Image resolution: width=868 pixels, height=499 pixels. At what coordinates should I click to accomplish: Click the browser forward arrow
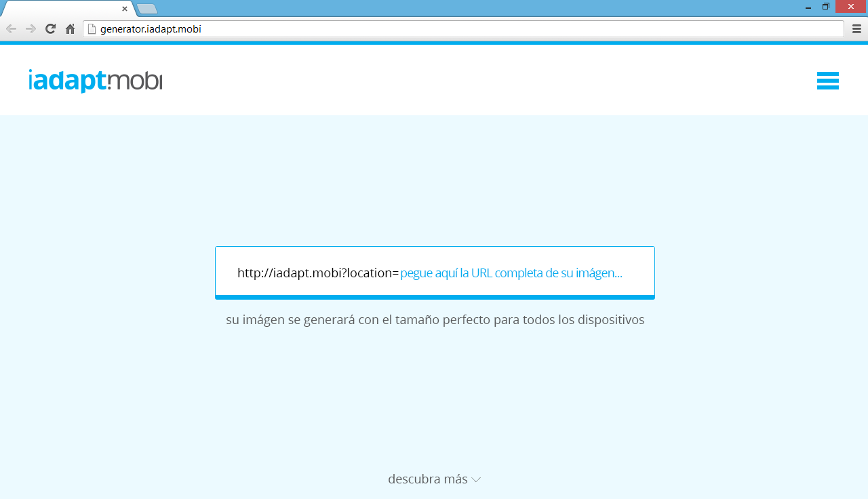tap(31, 28)
